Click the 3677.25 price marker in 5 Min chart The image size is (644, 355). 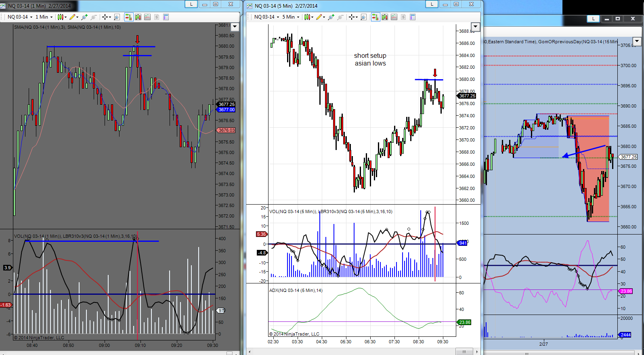(467, 96)
